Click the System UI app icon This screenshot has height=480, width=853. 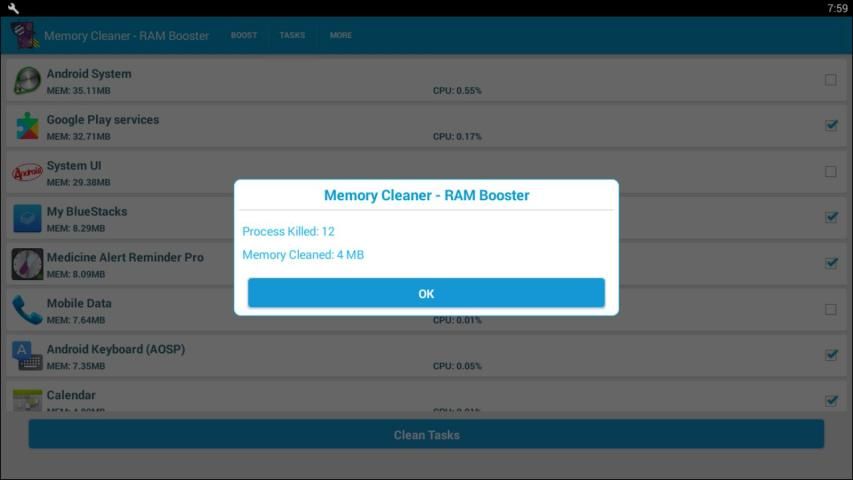click(27, 172)
